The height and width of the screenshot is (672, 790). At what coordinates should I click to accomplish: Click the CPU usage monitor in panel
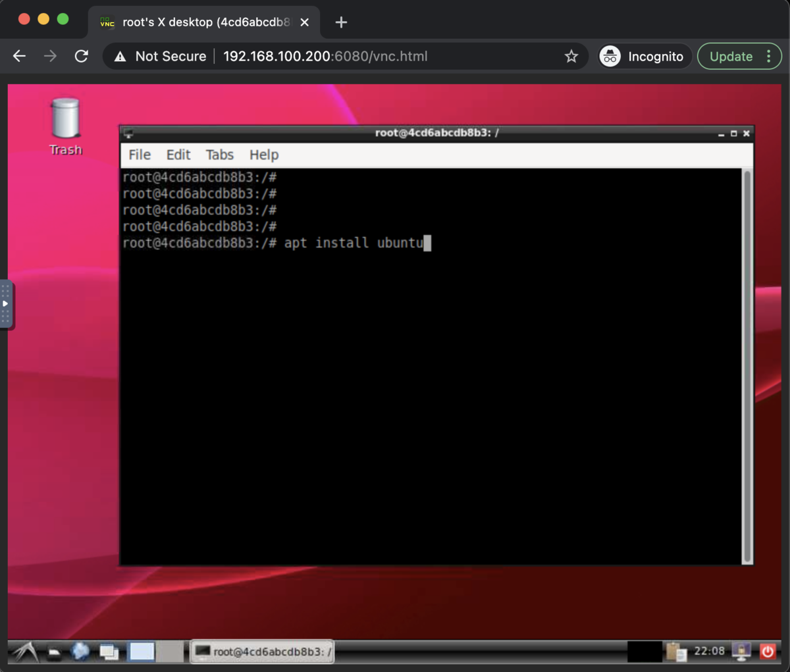point(645,652)
